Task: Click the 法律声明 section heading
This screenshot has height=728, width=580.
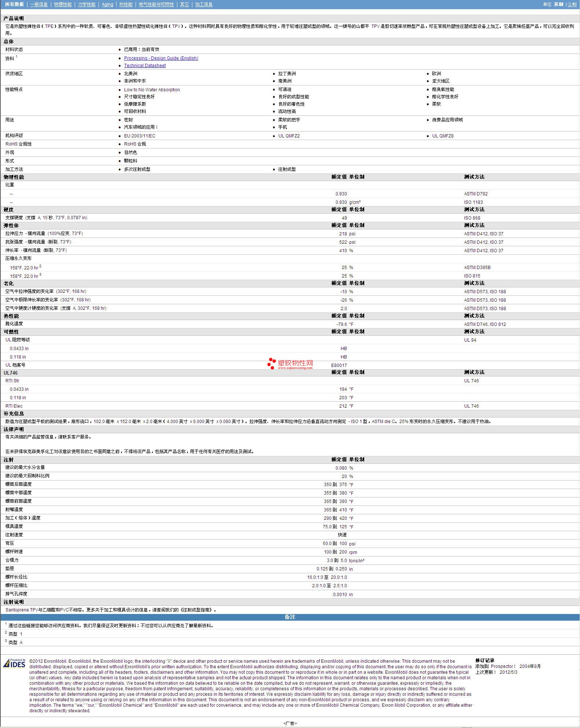Action: [x=14, y=430]
